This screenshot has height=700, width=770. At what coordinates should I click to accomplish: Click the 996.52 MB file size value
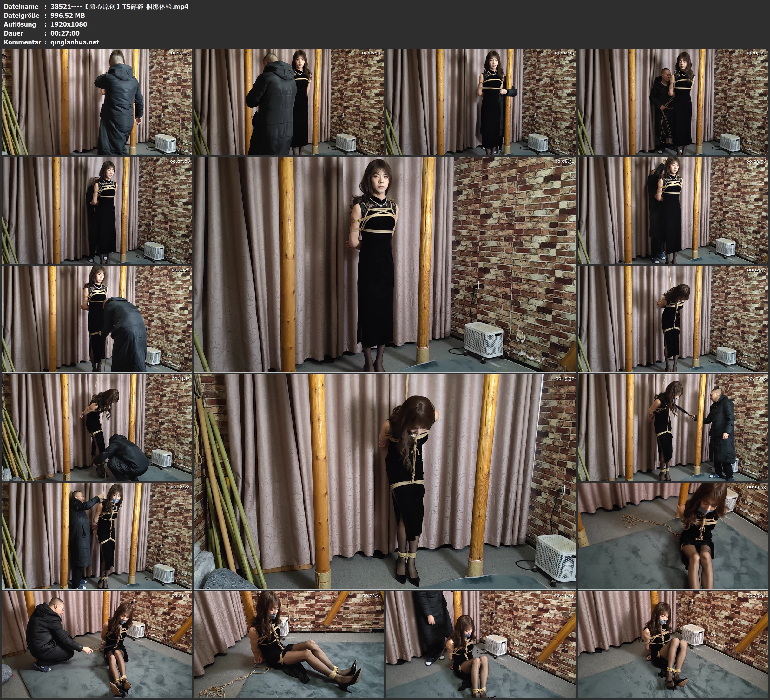(68, 15)
